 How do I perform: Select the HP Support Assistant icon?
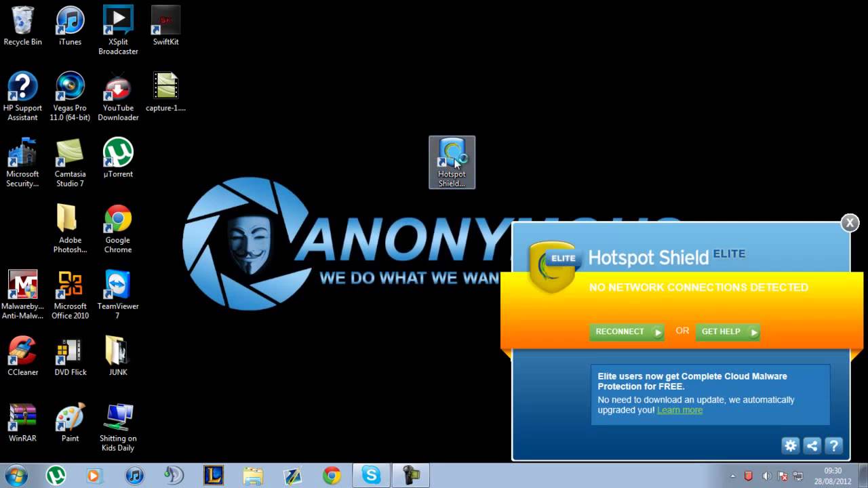22,96
